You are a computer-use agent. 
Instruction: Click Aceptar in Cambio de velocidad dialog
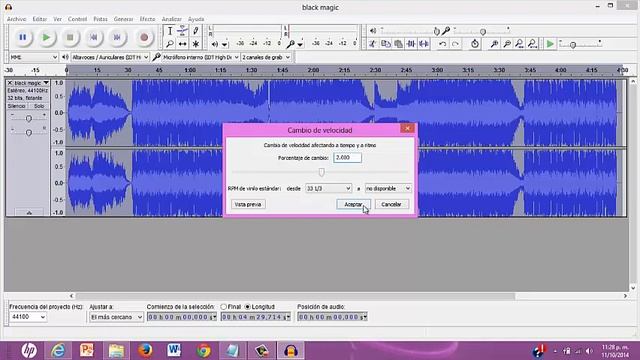coord(353,204)
